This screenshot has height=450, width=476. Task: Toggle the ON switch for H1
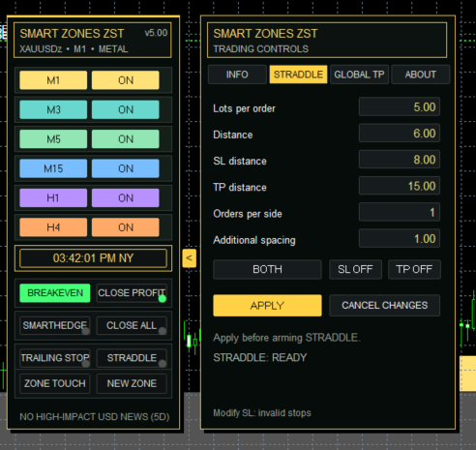126,197
